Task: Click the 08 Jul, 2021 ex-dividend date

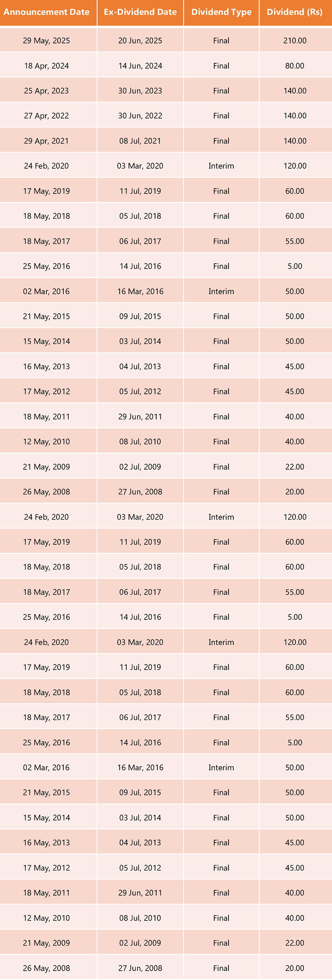Action: coord(140,141)
